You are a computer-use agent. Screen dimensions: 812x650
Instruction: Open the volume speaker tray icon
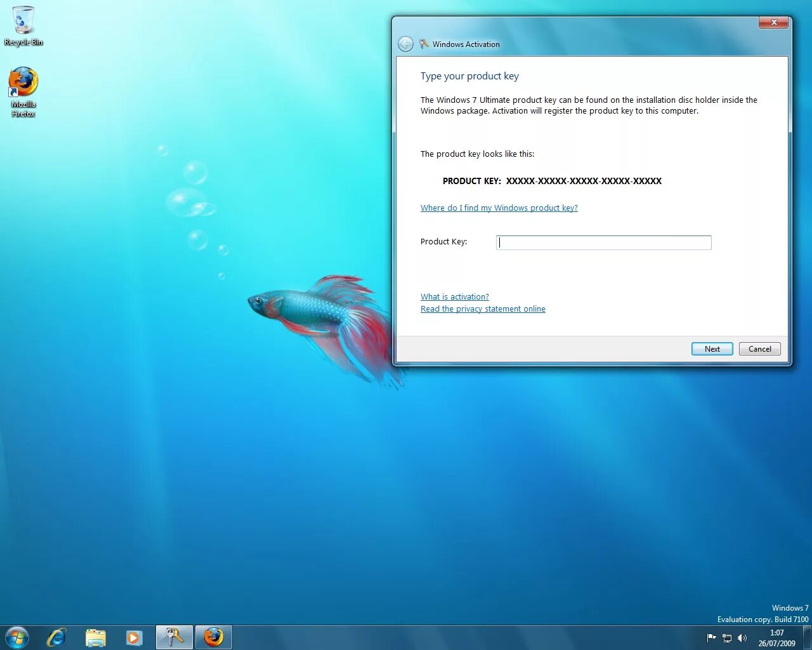coord(742,638)
